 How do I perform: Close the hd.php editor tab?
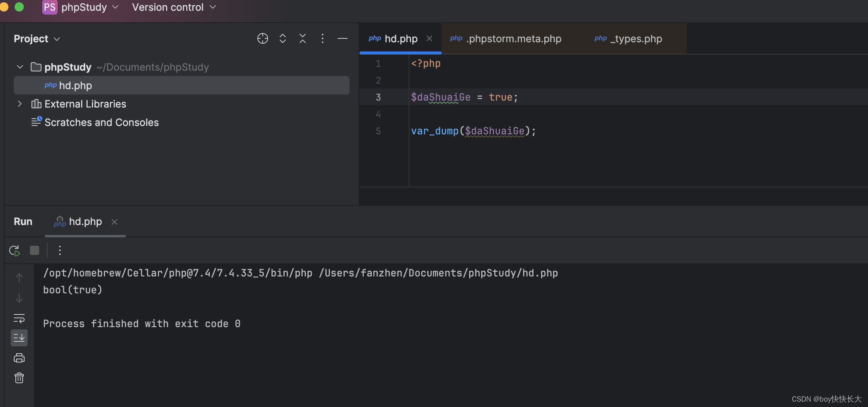coord(429,38)
